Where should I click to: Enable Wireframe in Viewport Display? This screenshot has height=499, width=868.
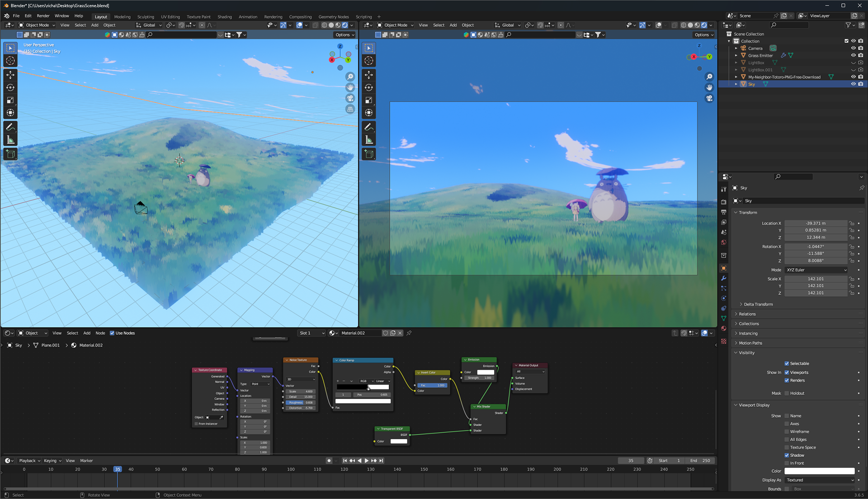click(x=787, y=432)
